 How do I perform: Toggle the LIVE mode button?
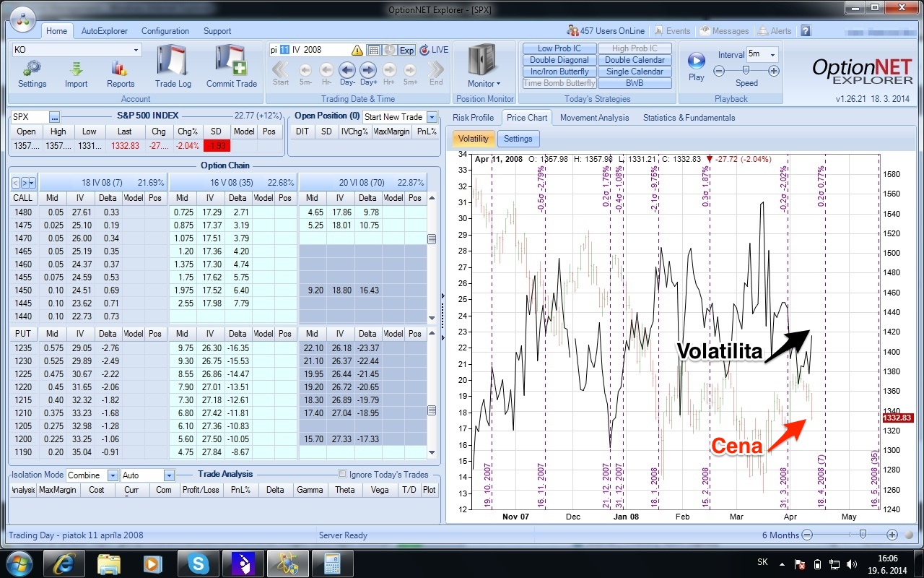click(x=434, y=50)
